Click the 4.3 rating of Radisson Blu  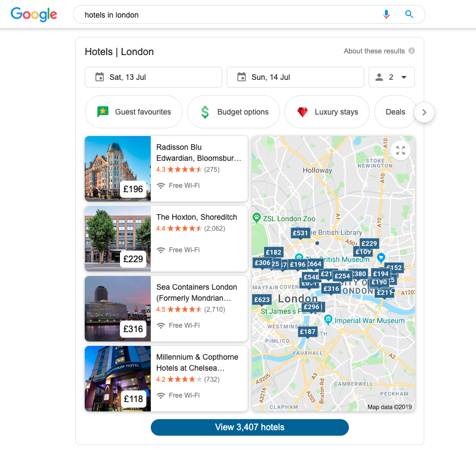click(161, 170)
